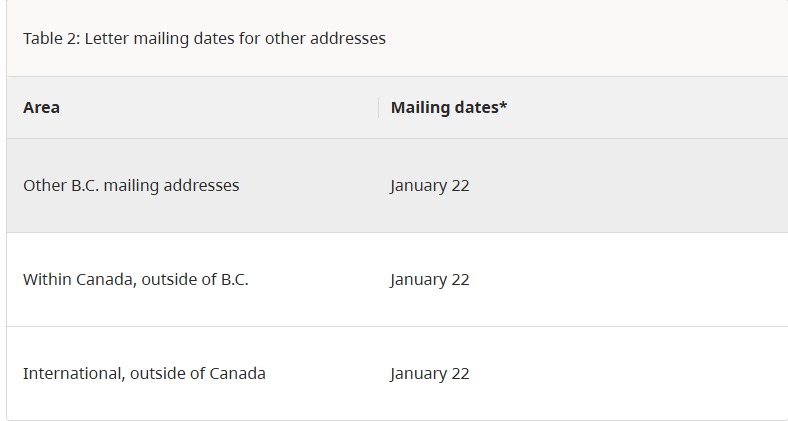Click January 22 in the International row
788x421 pixels.
pyautogui.click(x=430, y=374)
